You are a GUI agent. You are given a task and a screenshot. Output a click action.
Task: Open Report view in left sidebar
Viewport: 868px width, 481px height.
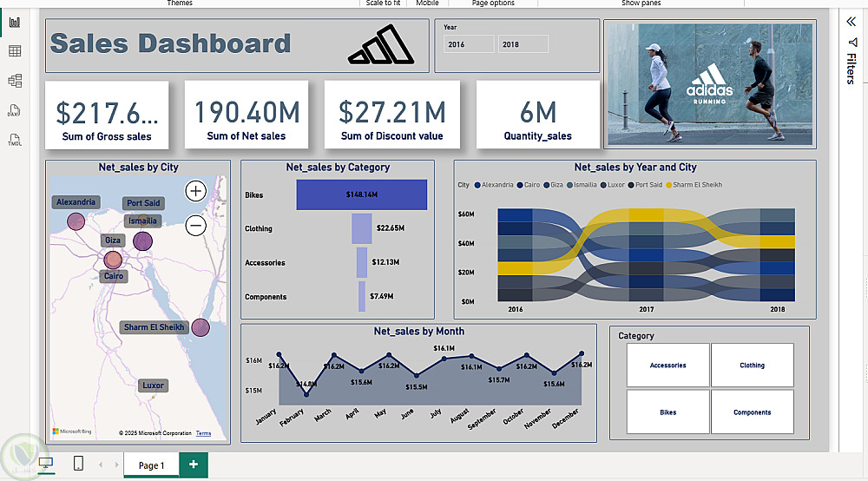[x=15, y=23]
